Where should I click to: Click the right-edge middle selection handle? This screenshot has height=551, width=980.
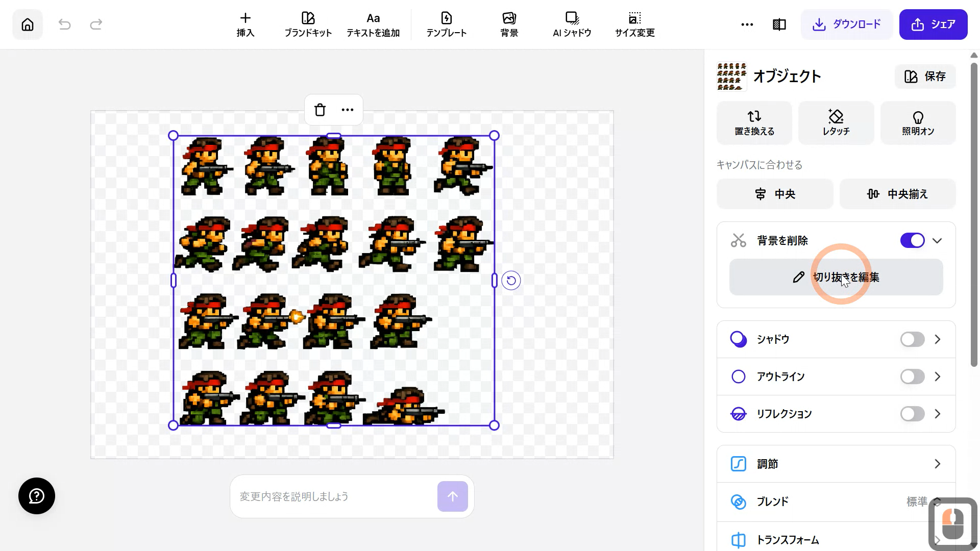coord(494,281)
